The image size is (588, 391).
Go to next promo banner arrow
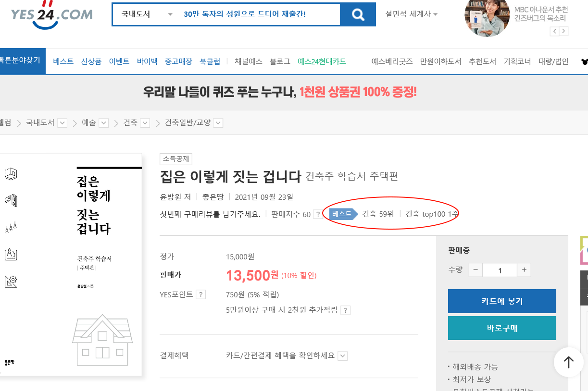(x=563, y=31)
